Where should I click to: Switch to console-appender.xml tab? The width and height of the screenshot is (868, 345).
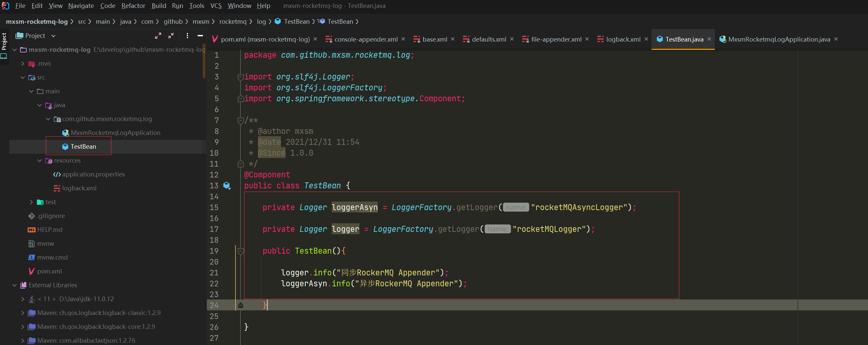pos(366,39)
